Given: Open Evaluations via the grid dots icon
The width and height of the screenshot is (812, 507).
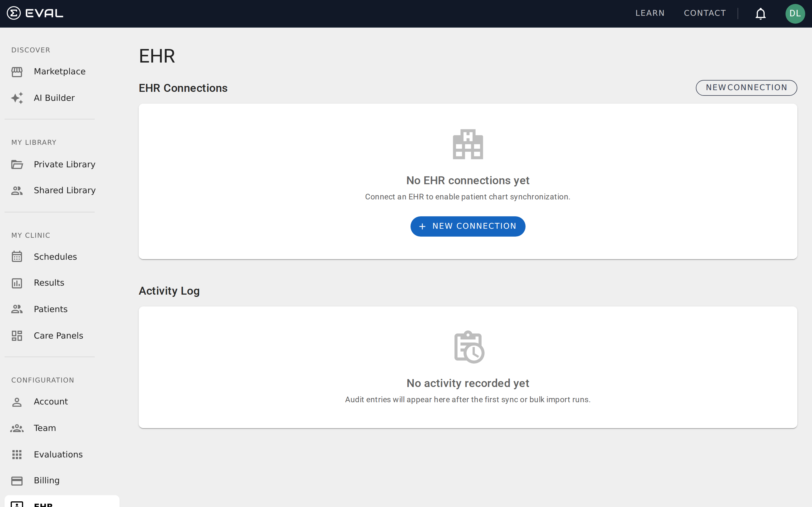Looking at the screenshot, I should tap(17, 455).
